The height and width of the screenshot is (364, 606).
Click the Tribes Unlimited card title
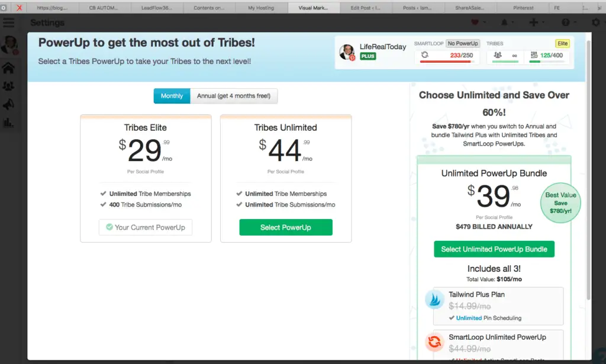tap(286, 127)
